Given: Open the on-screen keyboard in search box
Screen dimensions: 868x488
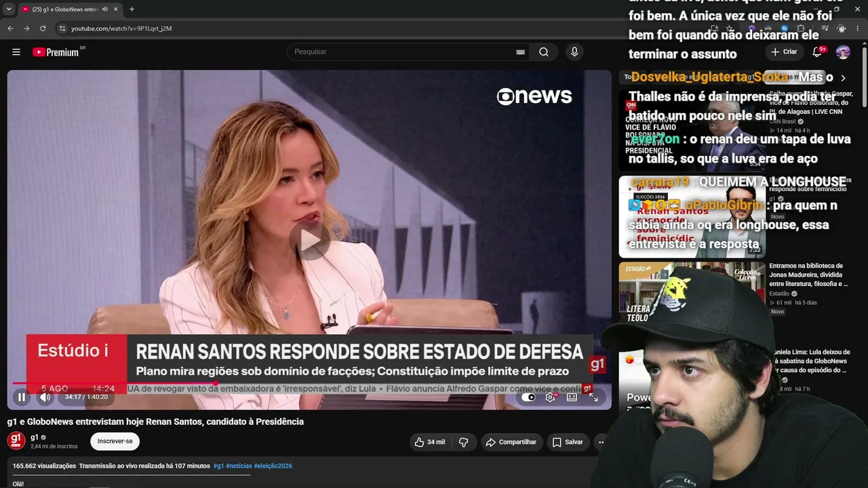Looking at the screenshot, I should tap(520, 52).
